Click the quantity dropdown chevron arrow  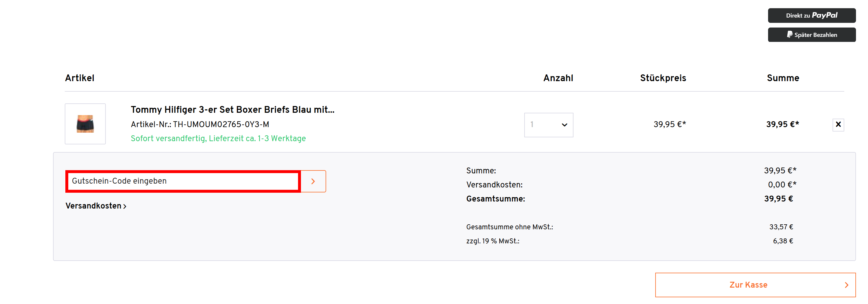pyautogui.click(x=564, y=125)
